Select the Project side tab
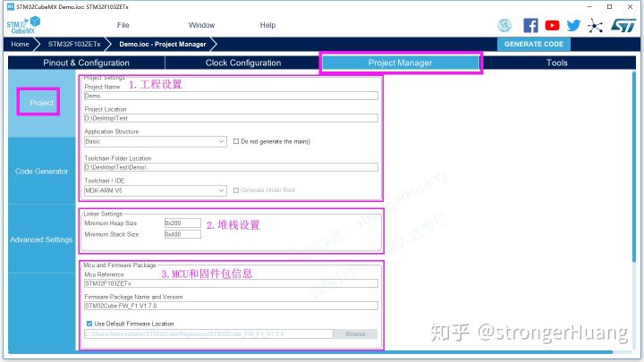 point(41,103)
